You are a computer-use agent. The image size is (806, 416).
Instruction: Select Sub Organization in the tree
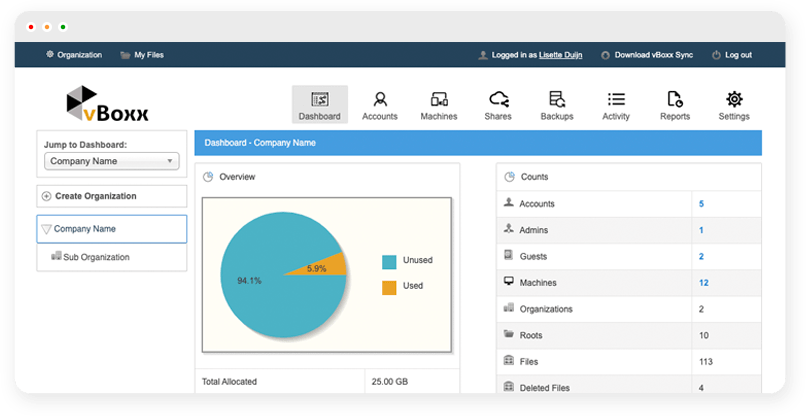tap(96, 257)
